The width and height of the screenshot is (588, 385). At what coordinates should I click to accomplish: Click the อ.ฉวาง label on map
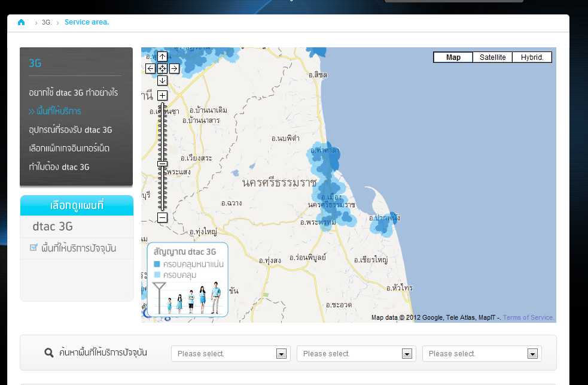click(231, 203)
